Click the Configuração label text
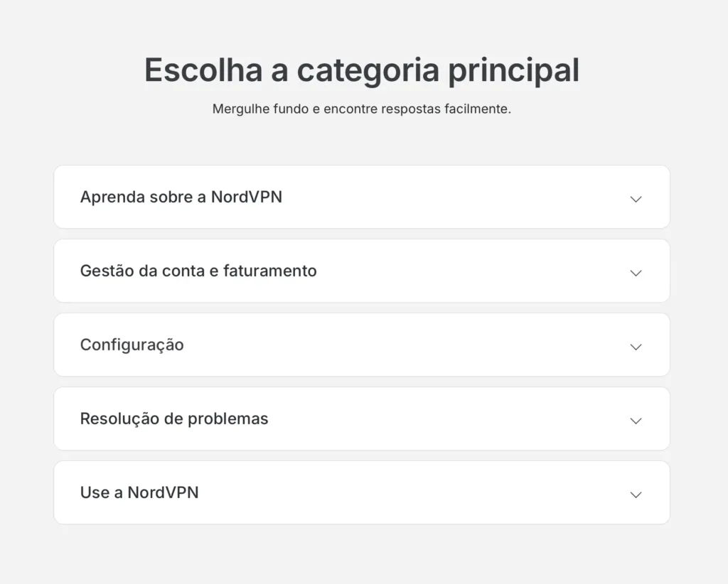This screenshot has height=584, width=728. pos(132,345)
